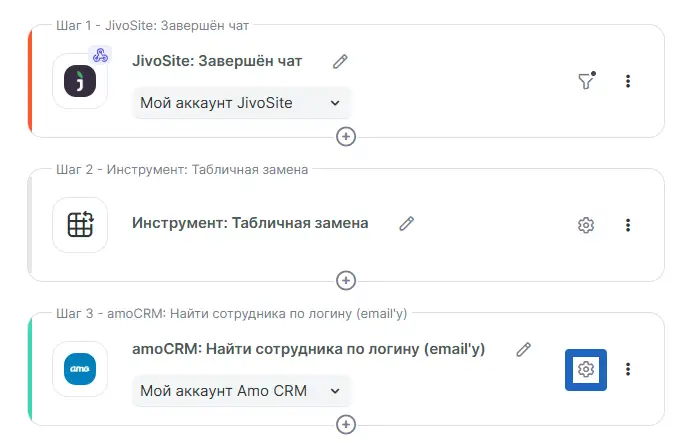Expand the Мой аккаунт Amo CRM dropdown
Image resolution: width=690 pixels, height=442 pixels.
[x=242, y=390]
